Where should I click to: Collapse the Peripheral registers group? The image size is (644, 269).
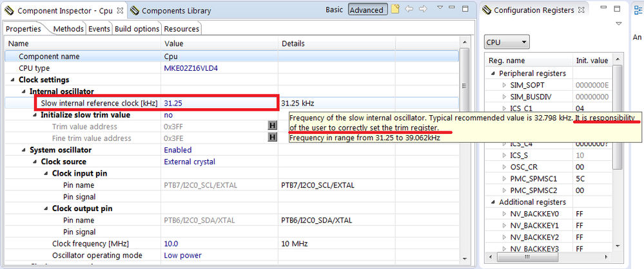point(493,74)
